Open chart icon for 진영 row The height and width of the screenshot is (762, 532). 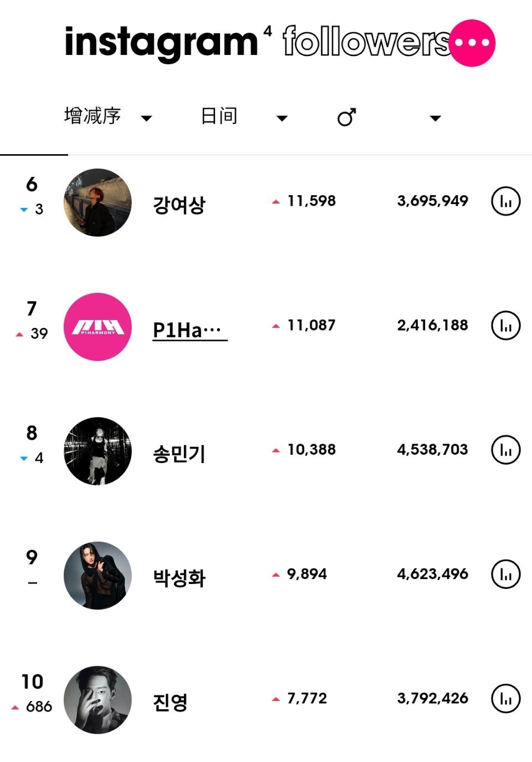[506, 698]
